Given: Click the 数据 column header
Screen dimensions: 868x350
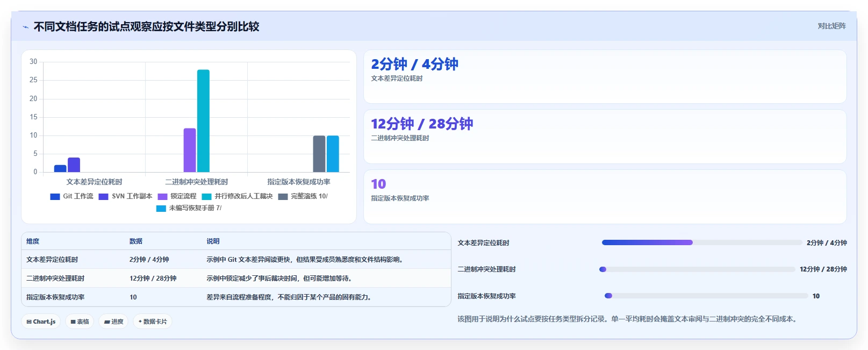Looking at the screenshot, I should click(x=136, y=241).
